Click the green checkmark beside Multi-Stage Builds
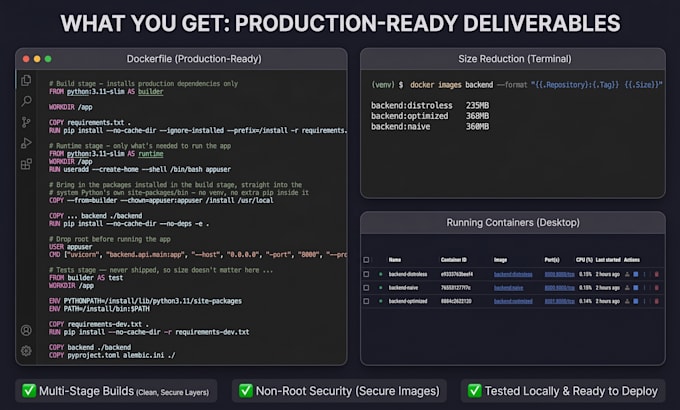This screenshot has width=680, height=410. (x=29, y=390)
